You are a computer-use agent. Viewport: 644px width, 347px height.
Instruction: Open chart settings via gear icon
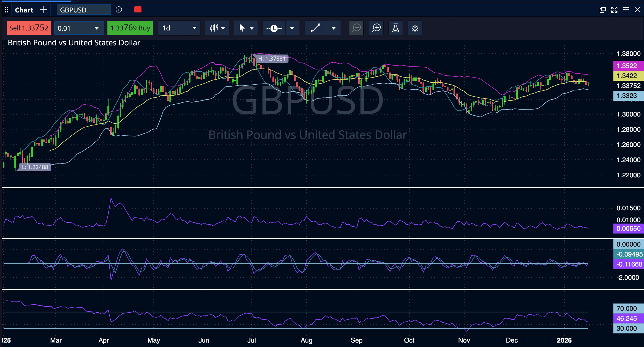(x=415, y=28)
